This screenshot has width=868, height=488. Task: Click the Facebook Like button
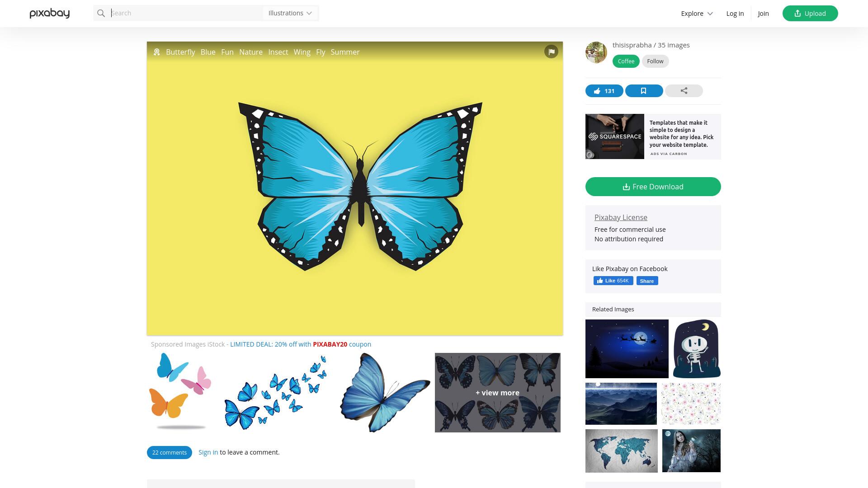tap(613, 281)
